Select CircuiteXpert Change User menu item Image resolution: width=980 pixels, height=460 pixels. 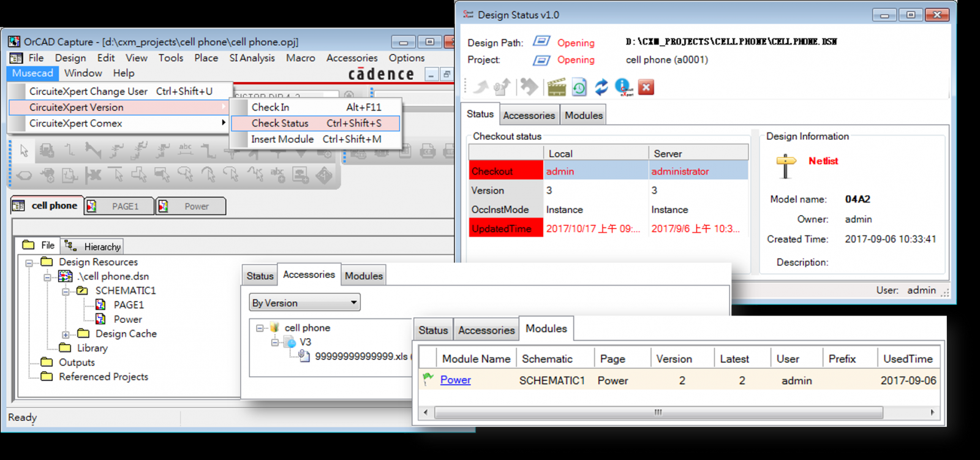click(119, 91)
